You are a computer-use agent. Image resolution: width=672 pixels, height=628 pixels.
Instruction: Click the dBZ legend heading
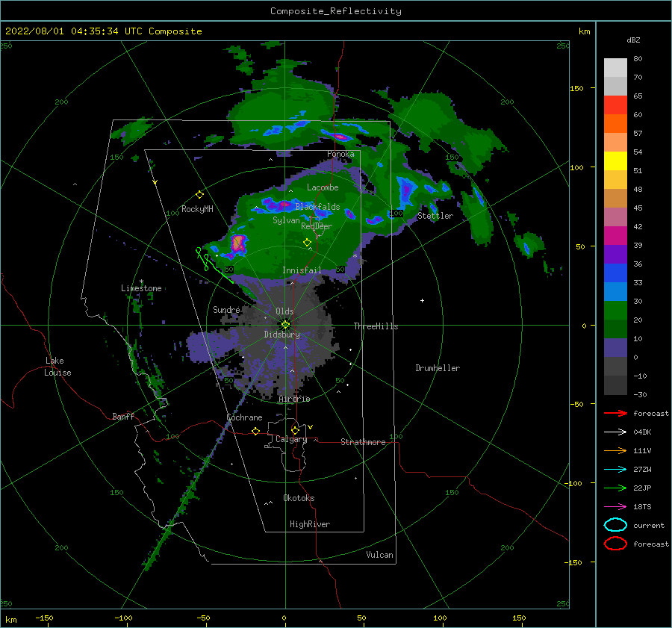tap(633, 40)
